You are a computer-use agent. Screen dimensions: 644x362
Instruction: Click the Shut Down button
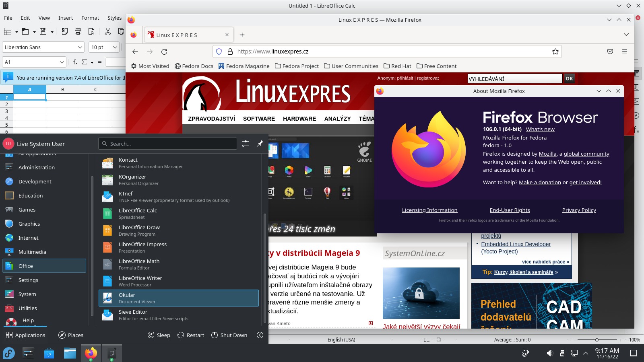click(x=229, y=335)
